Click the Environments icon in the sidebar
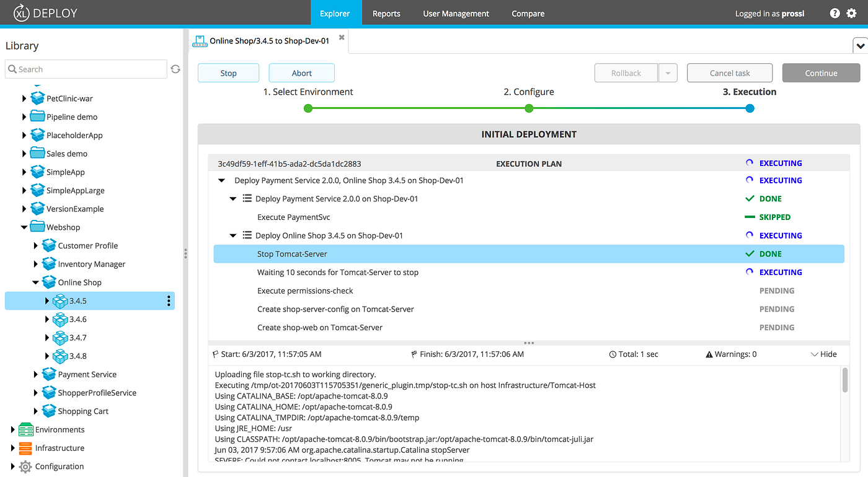868x477 pixels. tap(25, 429)
